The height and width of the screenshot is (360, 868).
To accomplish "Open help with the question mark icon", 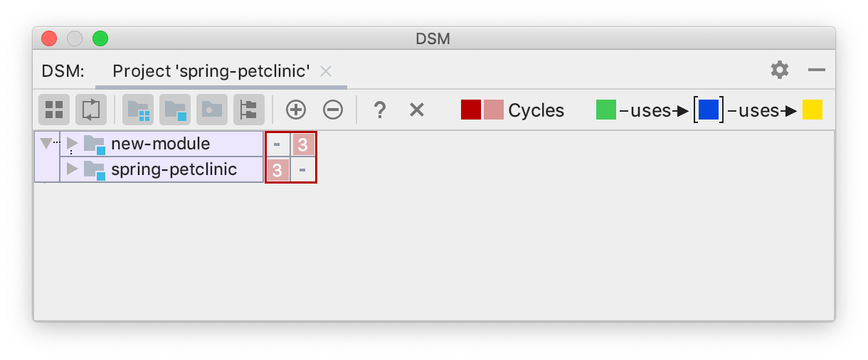I will [x=380, y=110].
